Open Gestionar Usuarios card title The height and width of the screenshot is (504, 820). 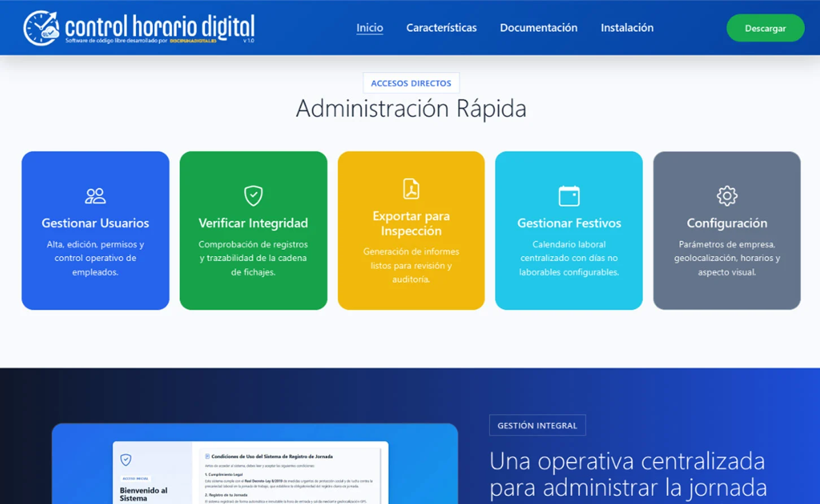95,223
